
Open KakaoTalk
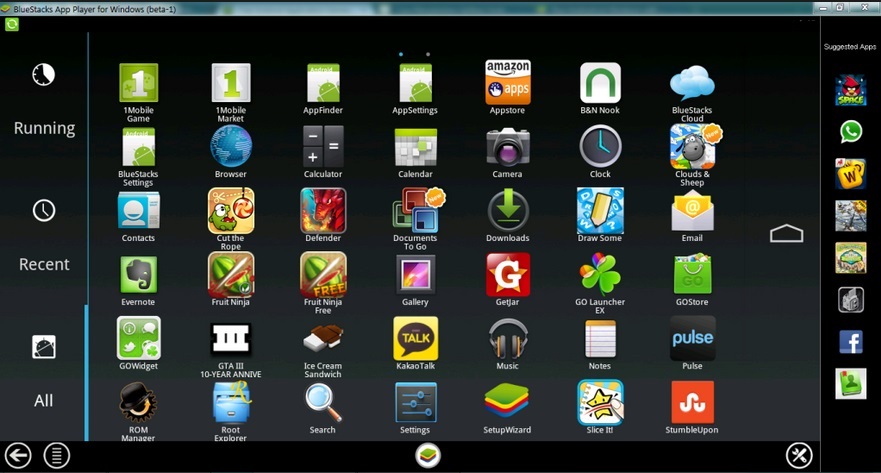pyautogui.click(x=415, y=338)
